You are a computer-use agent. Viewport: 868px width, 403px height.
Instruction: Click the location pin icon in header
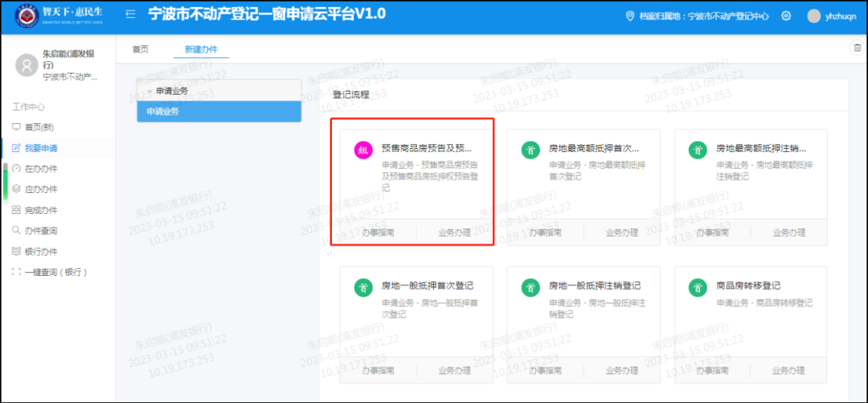629,15
